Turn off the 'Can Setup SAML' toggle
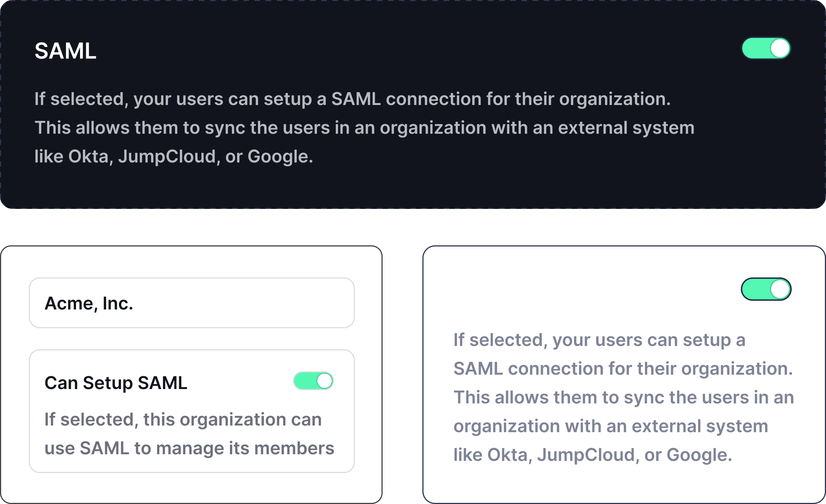Screen dimensions: 826x504 [x=313, y=381]
